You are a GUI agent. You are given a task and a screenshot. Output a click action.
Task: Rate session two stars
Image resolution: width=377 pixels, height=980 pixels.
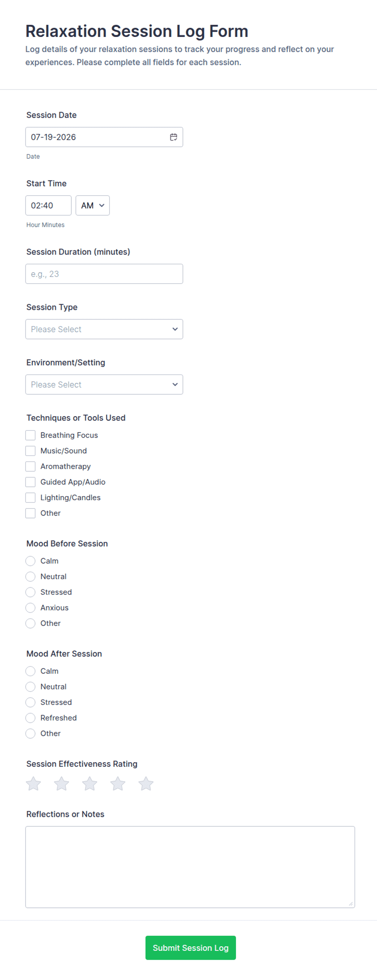click(x=61, y=784)
